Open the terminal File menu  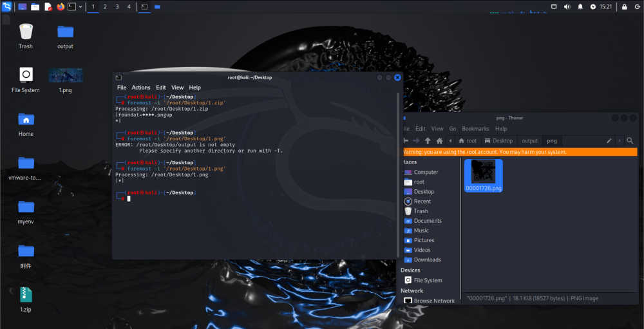[122, 88]
